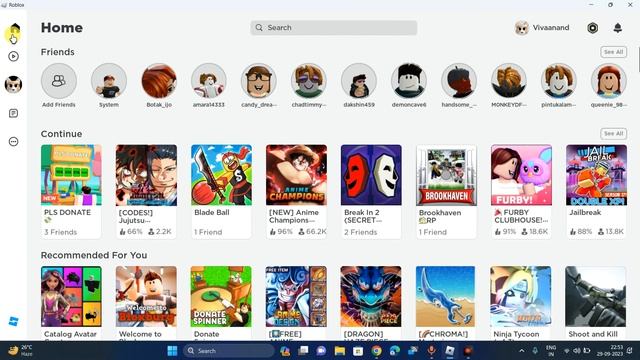640x360 pixels.
Task: Open the Break In 2 game thumbnail
Action: pos(371,175)
